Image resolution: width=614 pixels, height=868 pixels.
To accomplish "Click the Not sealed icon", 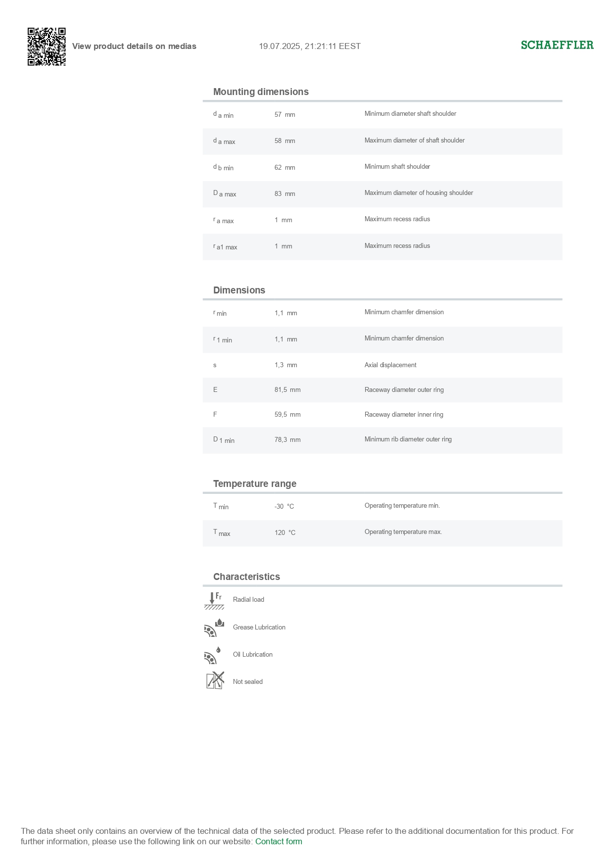I will point(215,681).
